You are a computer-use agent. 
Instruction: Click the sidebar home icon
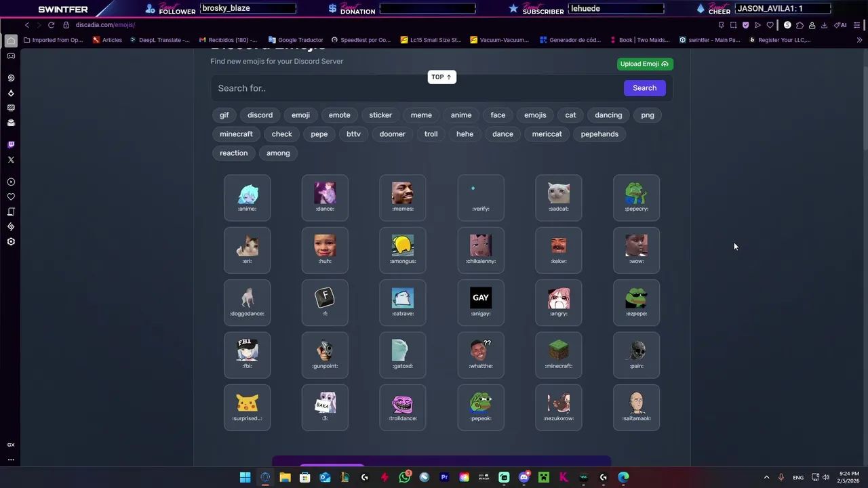pos(11,41)
